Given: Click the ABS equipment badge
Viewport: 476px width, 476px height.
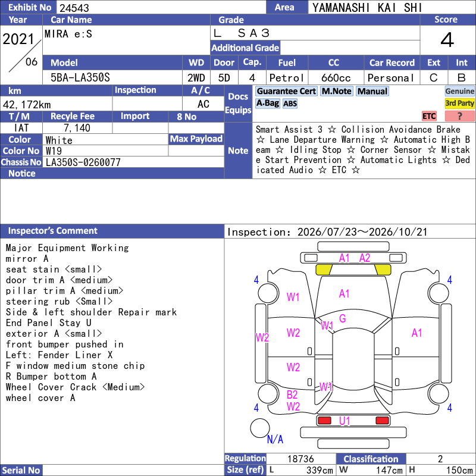Looking at the screenshot, I should [x=290, y=104].
